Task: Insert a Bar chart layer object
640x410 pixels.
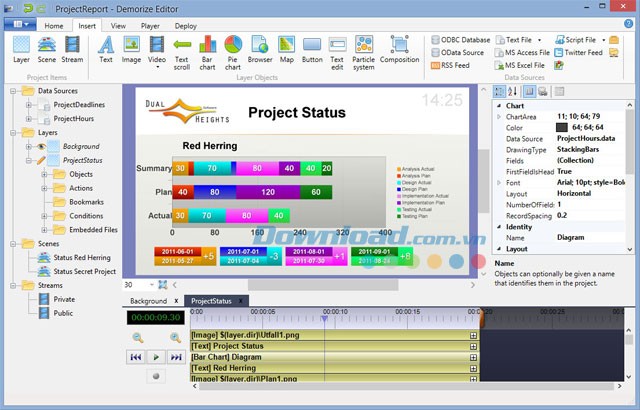Action: 207,50
